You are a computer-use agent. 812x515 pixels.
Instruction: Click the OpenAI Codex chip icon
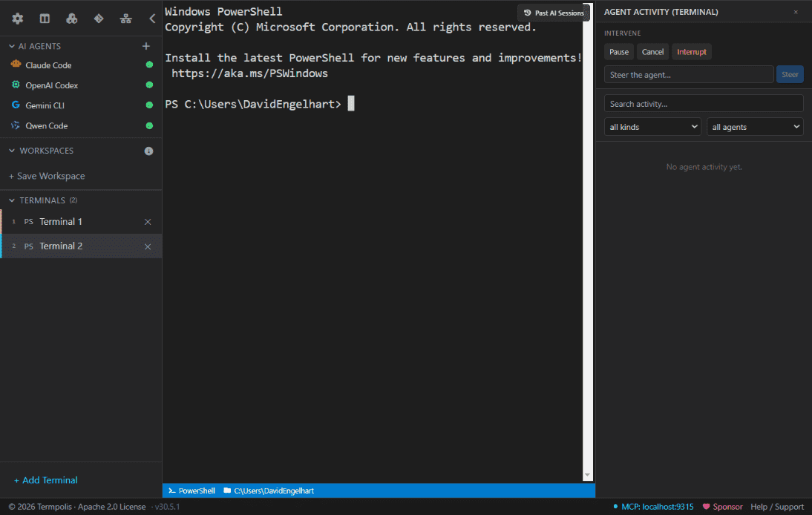click(16, 85)
